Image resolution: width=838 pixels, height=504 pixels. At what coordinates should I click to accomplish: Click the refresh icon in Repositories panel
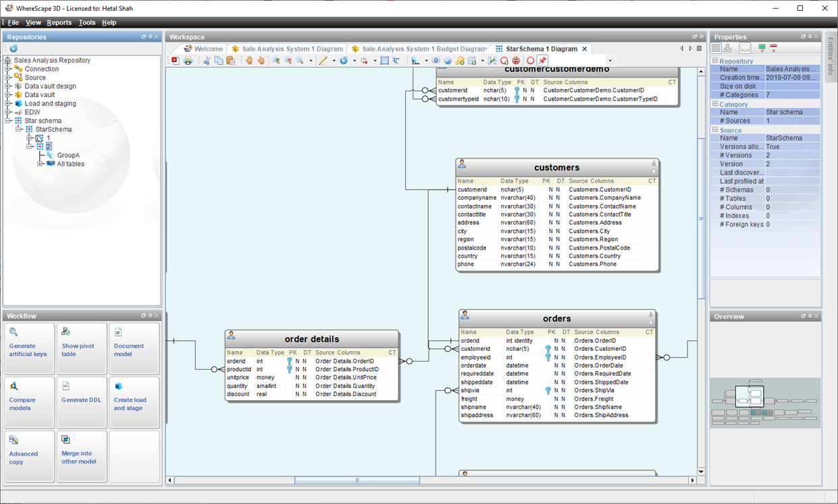pos(13,49)
